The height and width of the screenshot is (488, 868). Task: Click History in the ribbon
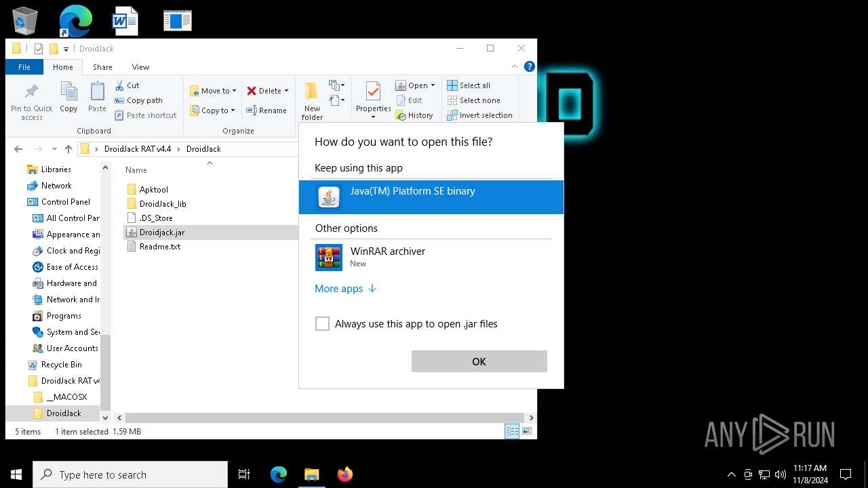414,115
